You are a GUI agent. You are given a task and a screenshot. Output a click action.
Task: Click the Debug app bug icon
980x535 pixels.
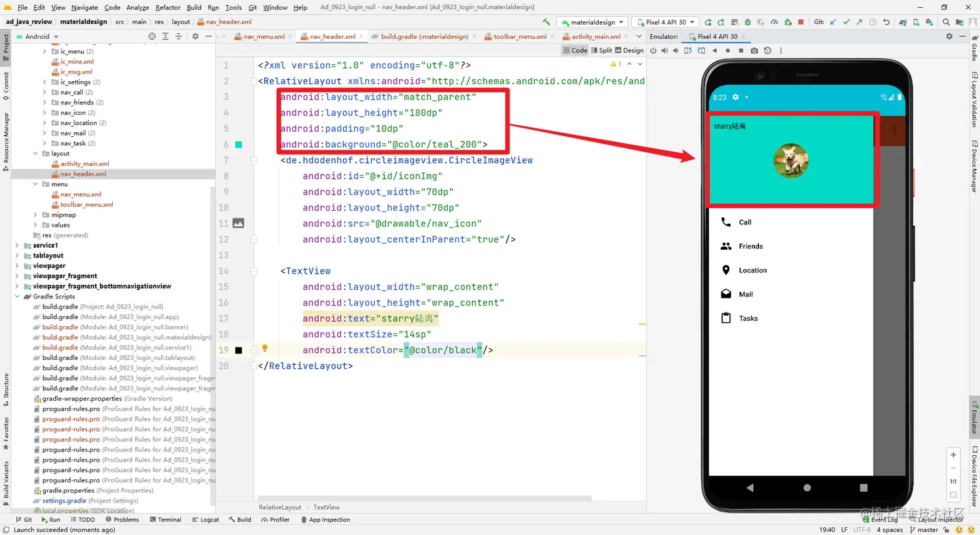[x=747, y=22]
